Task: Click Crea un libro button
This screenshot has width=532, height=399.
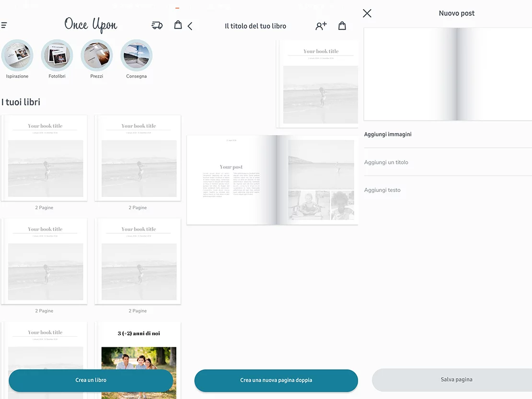Action: [x=91, y=380]
